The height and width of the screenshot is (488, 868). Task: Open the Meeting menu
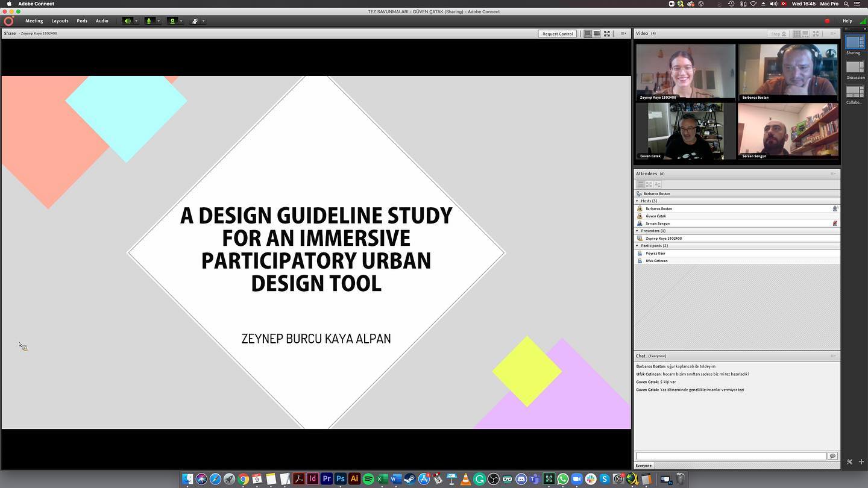click(34, 21)
